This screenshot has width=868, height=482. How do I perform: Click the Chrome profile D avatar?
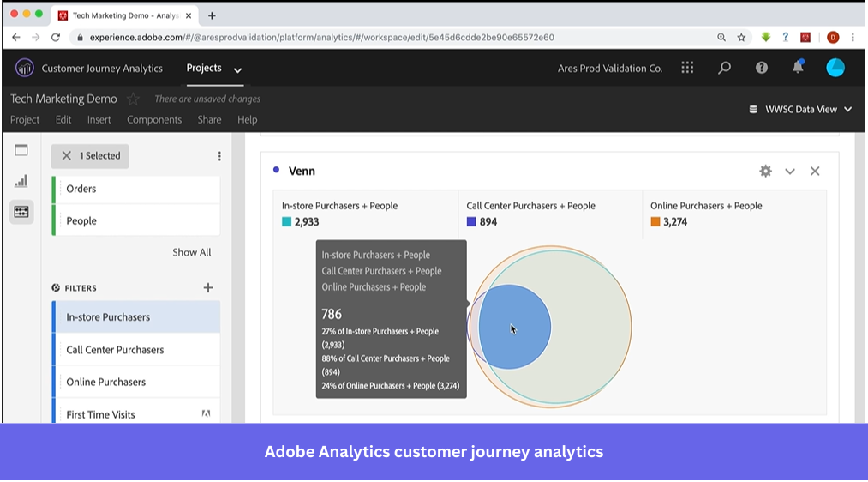coord(833,37)
